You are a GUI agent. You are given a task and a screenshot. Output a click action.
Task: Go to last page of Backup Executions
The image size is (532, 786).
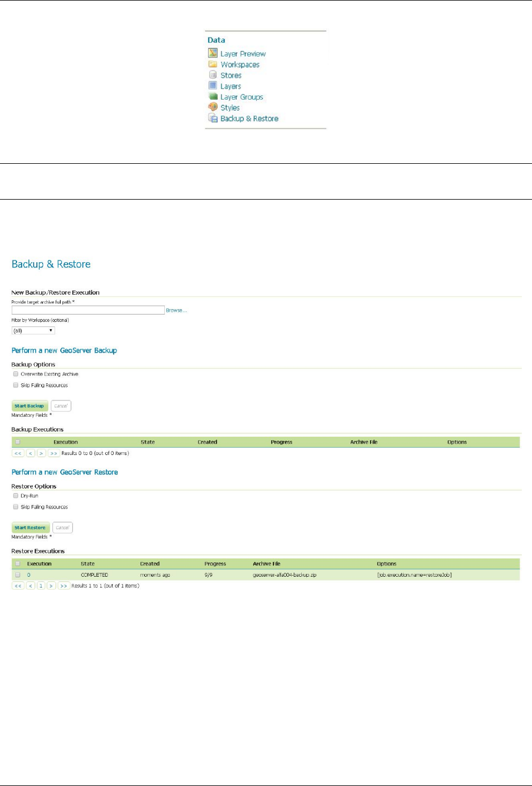[53, 453]
